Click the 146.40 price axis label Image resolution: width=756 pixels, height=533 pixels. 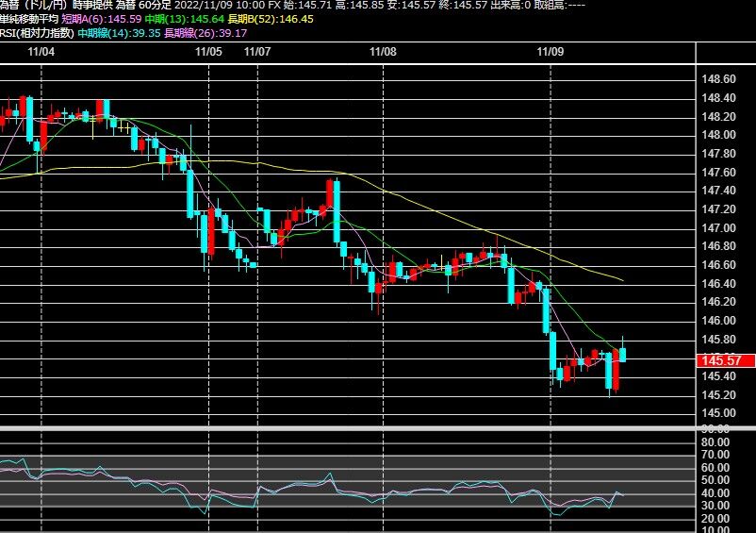(718, 284)
